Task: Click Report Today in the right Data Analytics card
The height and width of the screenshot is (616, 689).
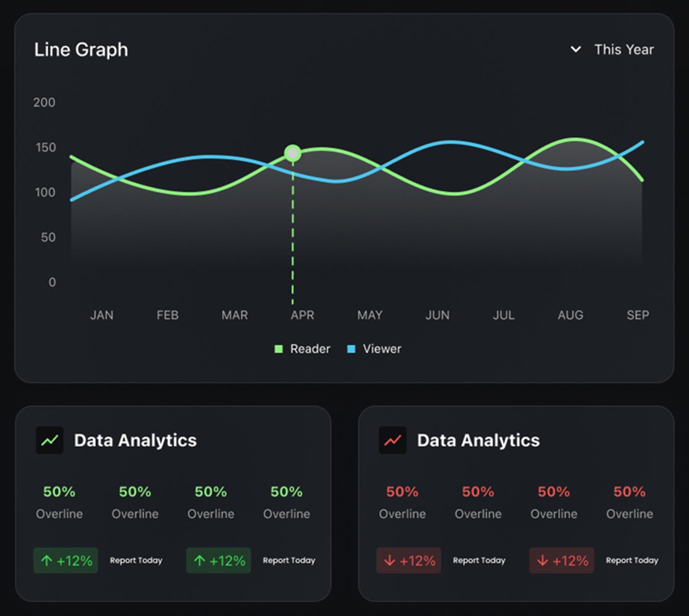Action: (x=478, y=561)
